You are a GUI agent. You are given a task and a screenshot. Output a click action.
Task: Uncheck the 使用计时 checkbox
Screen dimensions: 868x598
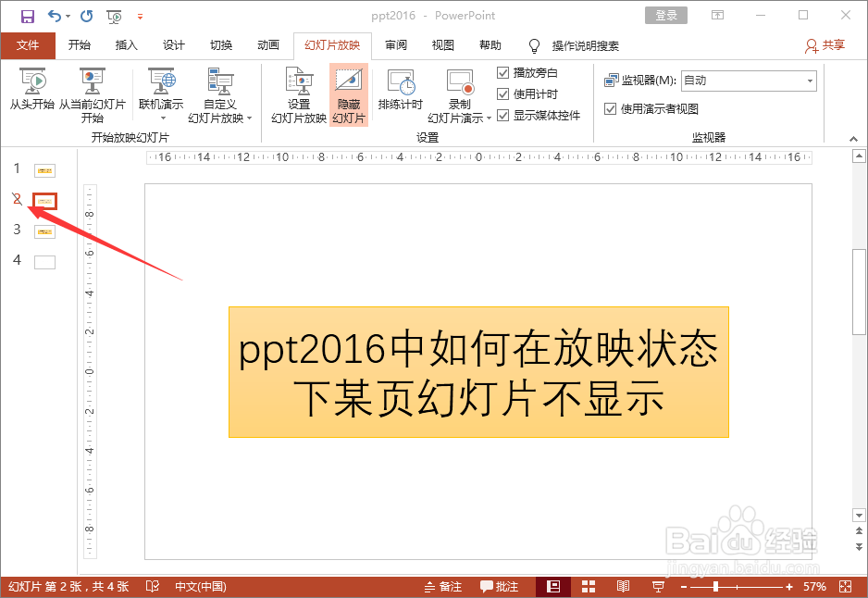502,94
